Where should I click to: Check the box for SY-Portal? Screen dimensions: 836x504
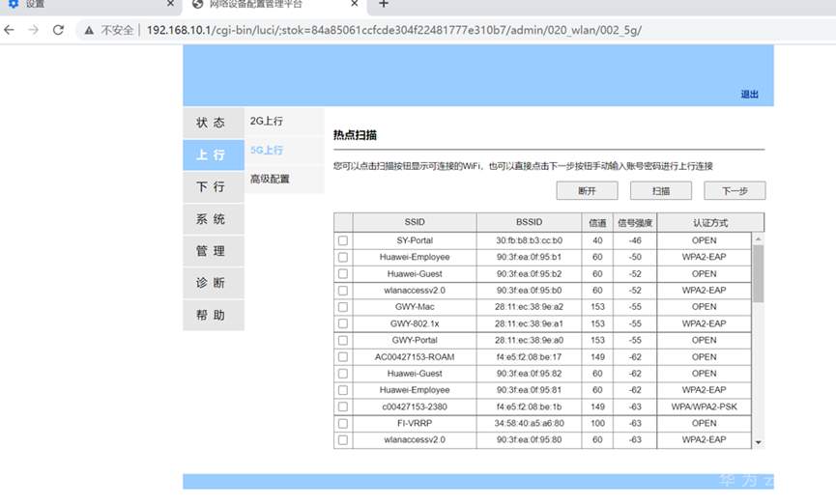click(x=343, y=240)
